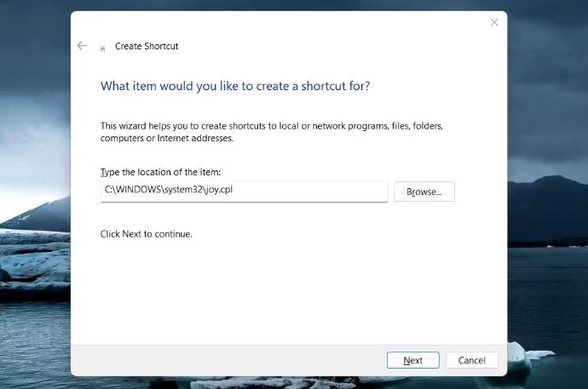Screen dimensions: 588x389
Task: Click the item location input field
Action: [x=244, y=192]
